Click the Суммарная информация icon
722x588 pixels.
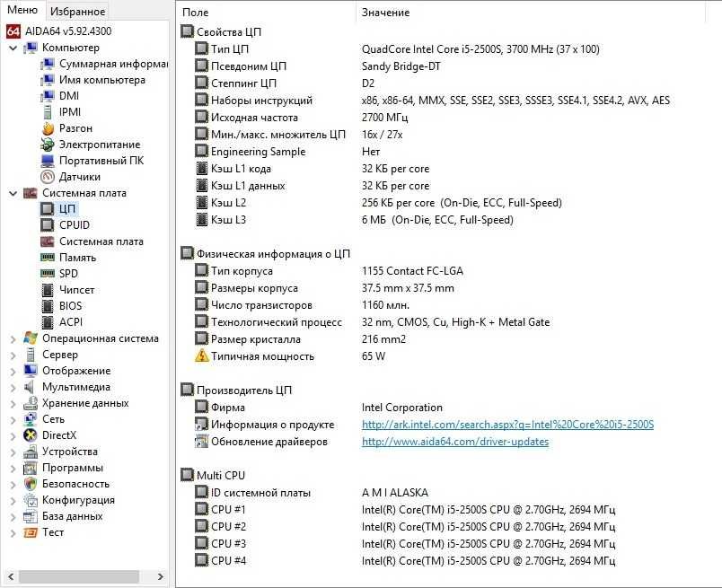pyautogui.click(x=48, y=64)
